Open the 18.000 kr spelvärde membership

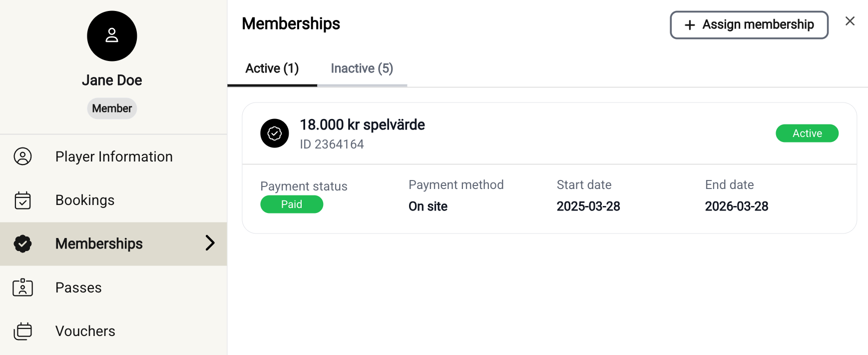pos(362,125)
